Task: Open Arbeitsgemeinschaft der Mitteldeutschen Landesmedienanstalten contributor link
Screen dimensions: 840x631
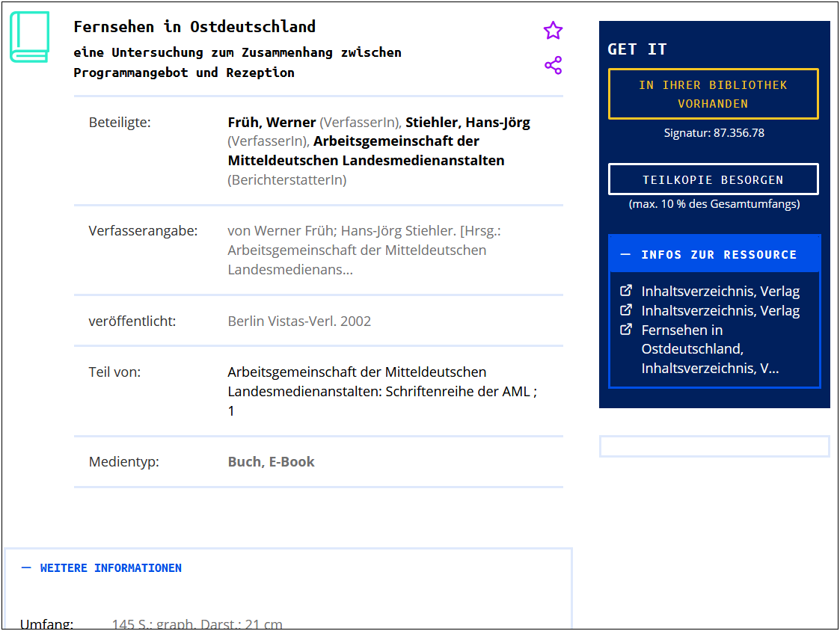Action: 366,150
